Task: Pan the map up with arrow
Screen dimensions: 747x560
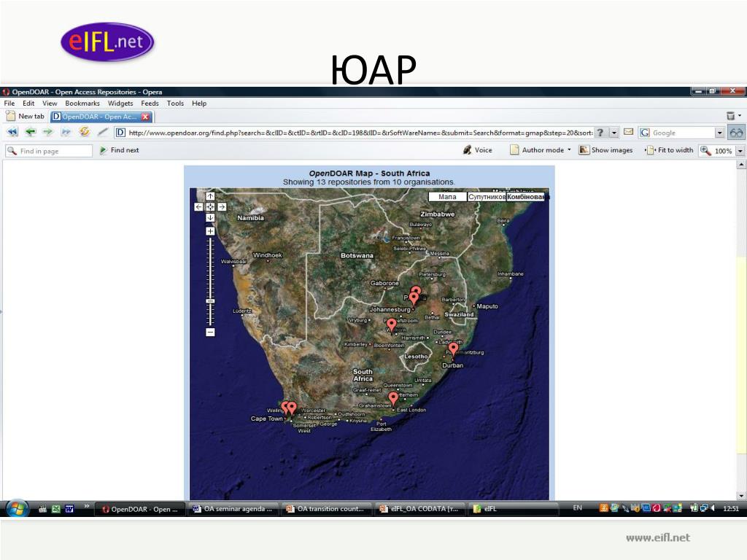Action: click(x=210, y=196)
